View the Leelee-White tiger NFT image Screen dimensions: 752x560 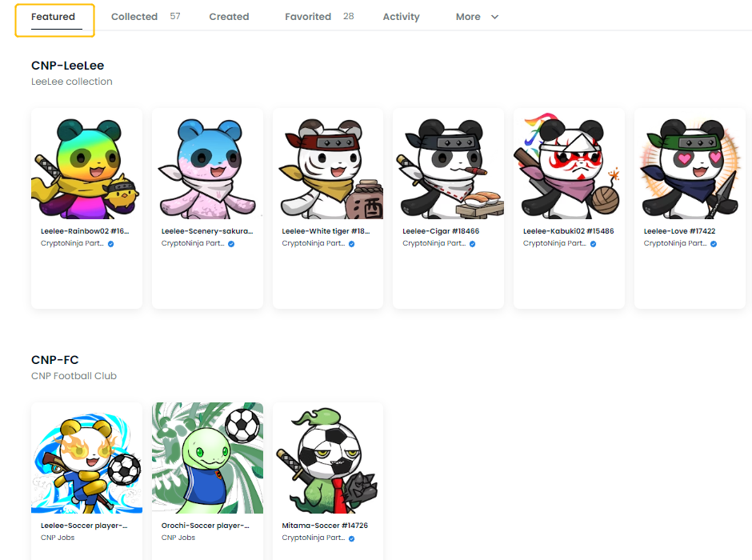click(328, 163)
